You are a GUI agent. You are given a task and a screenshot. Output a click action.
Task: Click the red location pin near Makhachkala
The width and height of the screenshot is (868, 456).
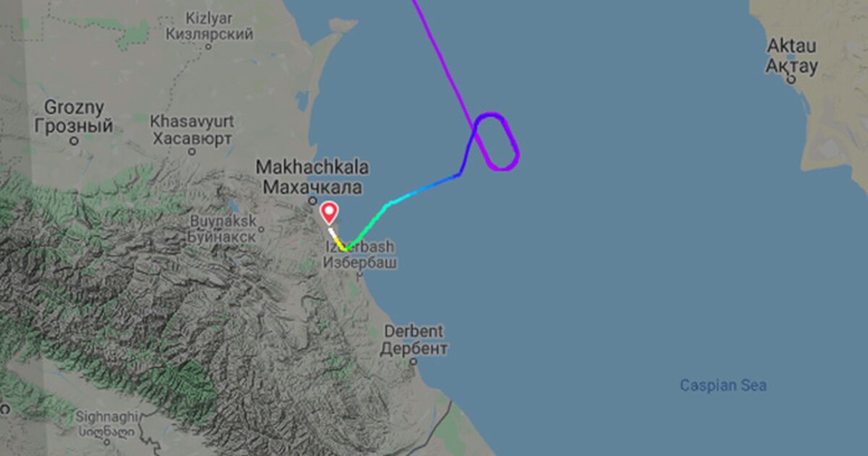[329, 213]
